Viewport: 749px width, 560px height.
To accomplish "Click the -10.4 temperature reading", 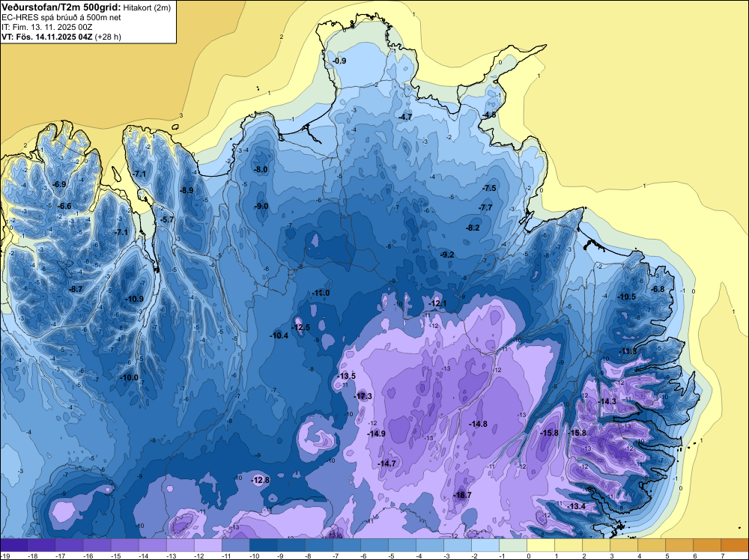I will (279, 335).
